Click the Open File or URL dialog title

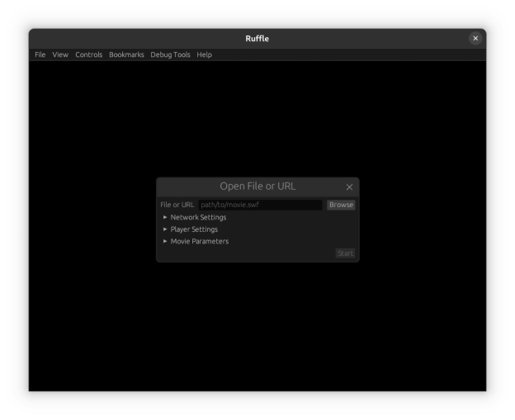pos(257,186)
